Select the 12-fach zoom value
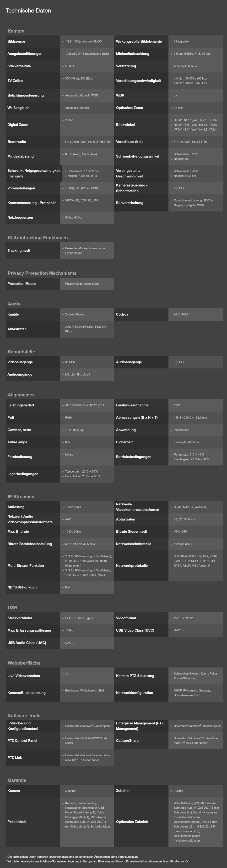The width and height of the screenshot is (227, 868). tap(178, 108)
